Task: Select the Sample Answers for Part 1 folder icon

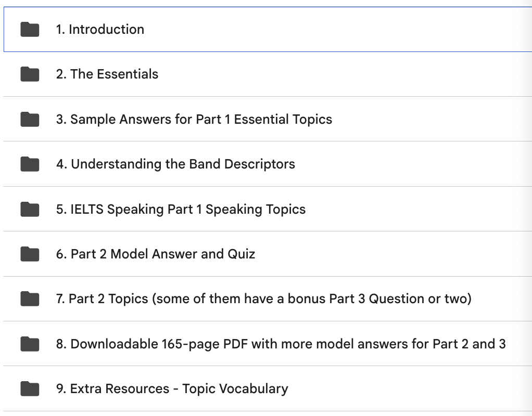Action: (30, 120)
